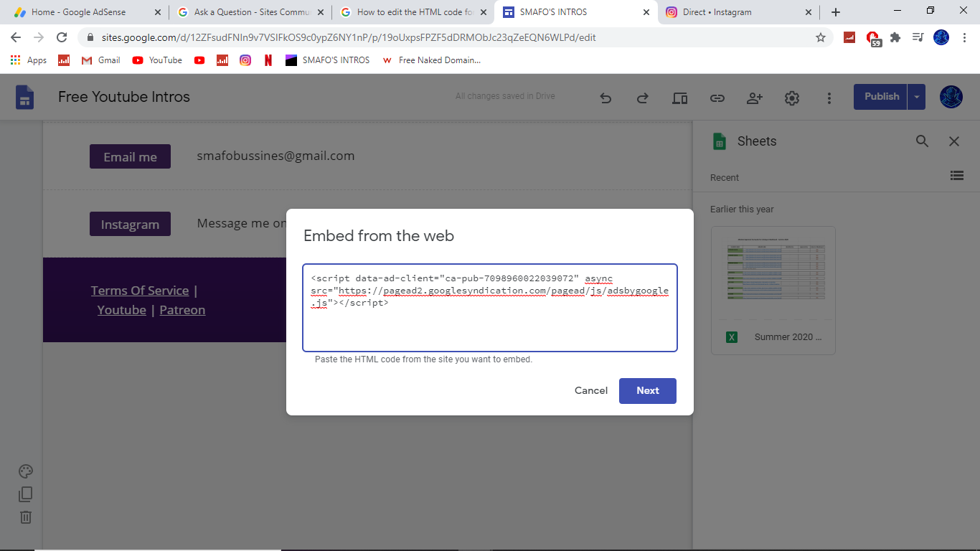Open SMAFO'S INTROS bookmark

point(328,60)
